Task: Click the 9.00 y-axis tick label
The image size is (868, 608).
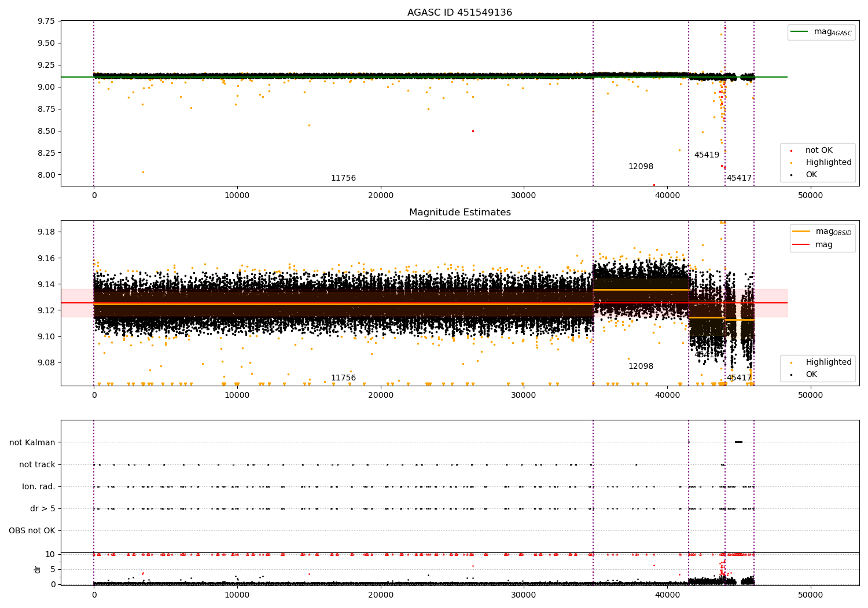Action: tap(46, 87)
